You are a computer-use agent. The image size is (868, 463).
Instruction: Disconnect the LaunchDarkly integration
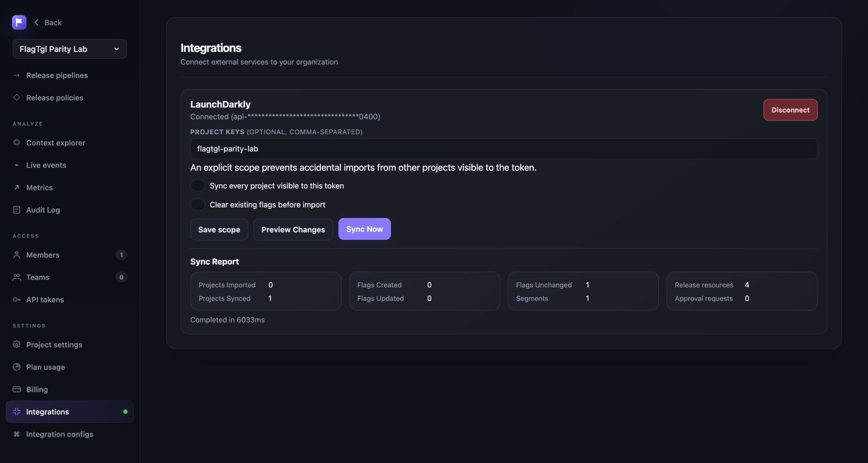(x=790, y=110)
